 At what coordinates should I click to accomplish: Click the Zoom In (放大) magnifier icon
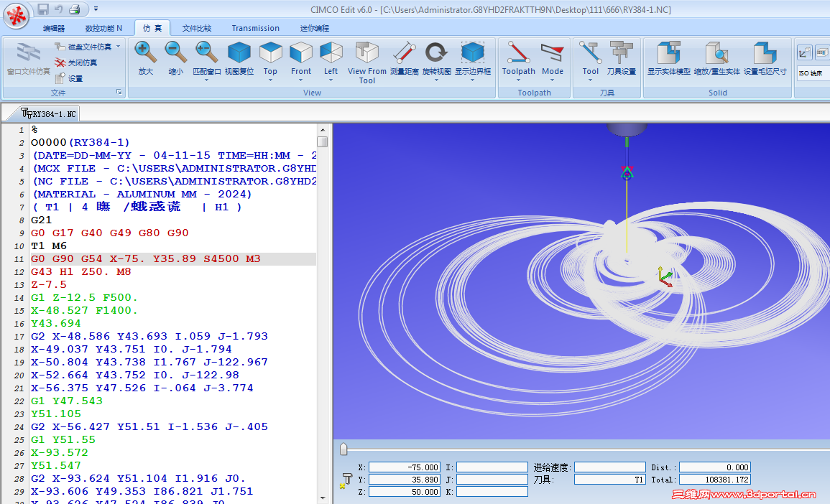[x=145, y=53]
